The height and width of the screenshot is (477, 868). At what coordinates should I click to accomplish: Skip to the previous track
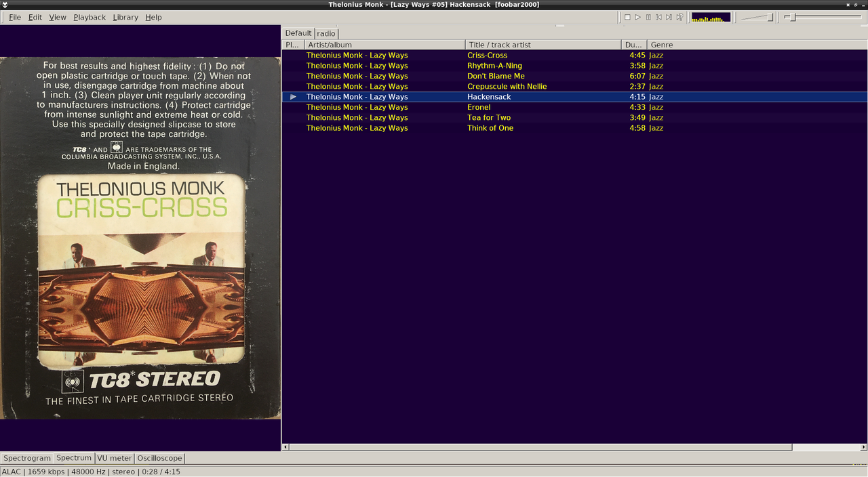(x=658, y=17)
